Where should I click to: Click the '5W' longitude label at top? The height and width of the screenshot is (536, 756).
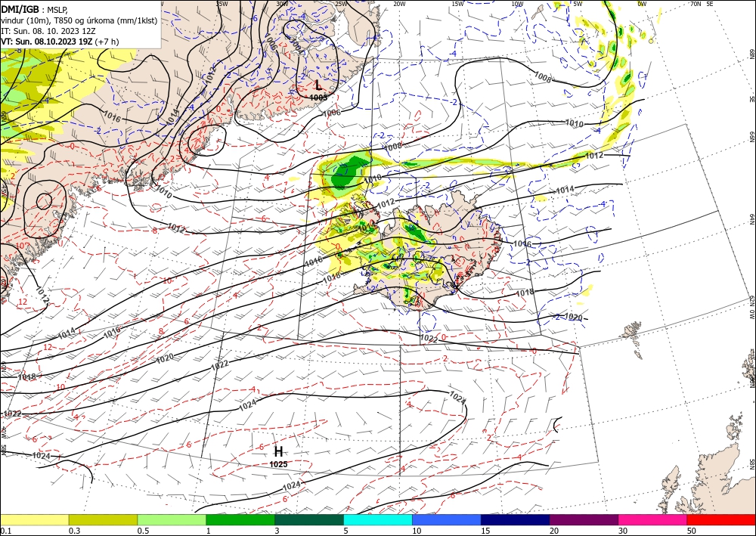pyautogui.click(x=578, y=4)
